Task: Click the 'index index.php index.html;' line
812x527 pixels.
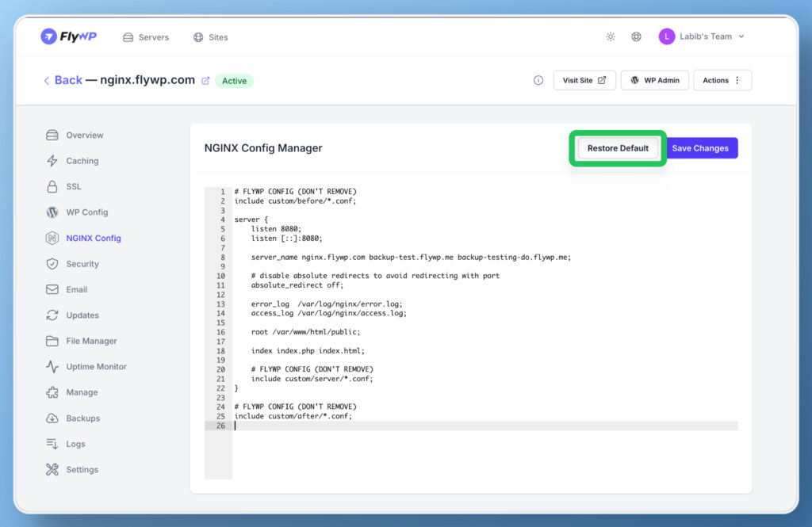Action: click(x=308, y=351)
